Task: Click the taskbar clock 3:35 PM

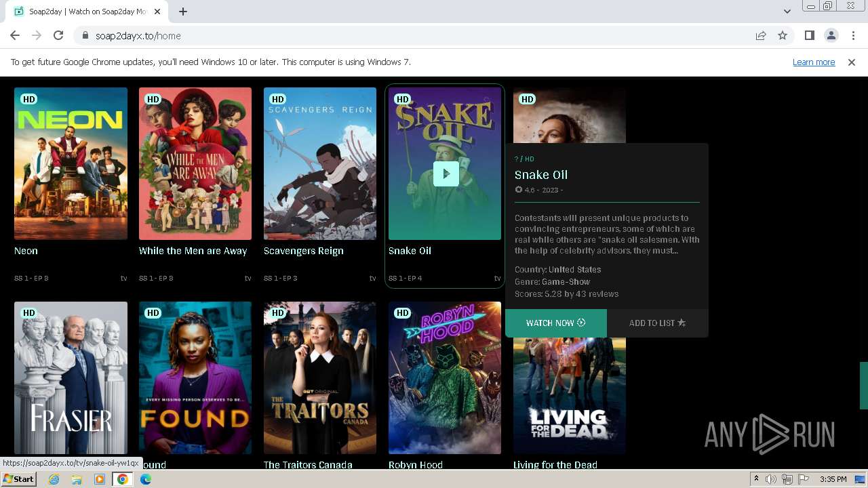Action: (x=833, y=479)
